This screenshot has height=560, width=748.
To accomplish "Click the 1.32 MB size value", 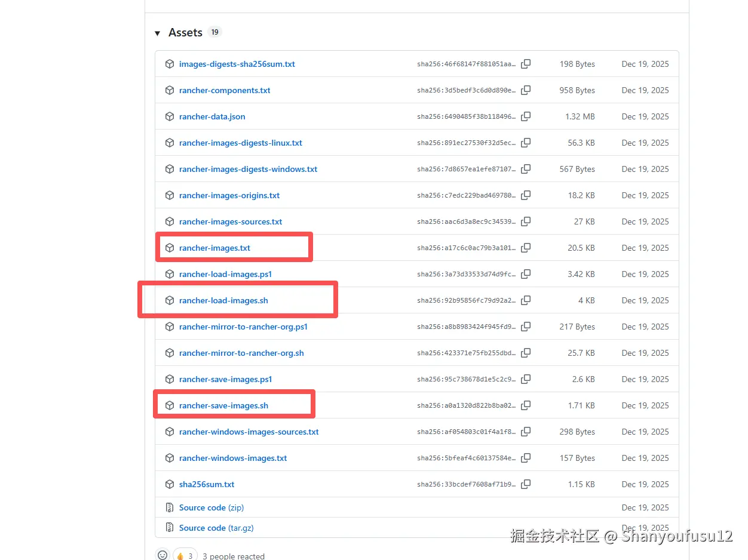I will point(580,116).
